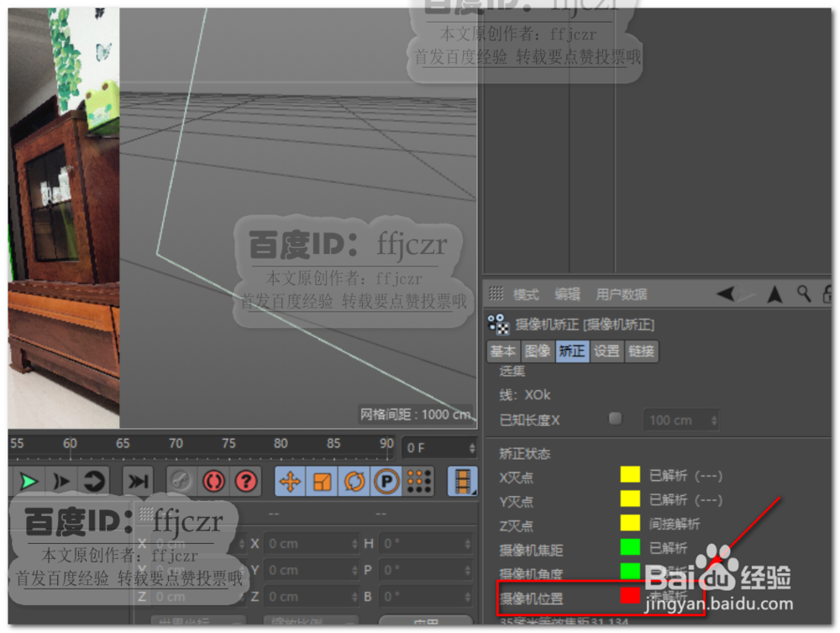This screenshot has width=840, height=633.
Task: Click frame 80 on the timeline ruler
Action: (281, 443)
